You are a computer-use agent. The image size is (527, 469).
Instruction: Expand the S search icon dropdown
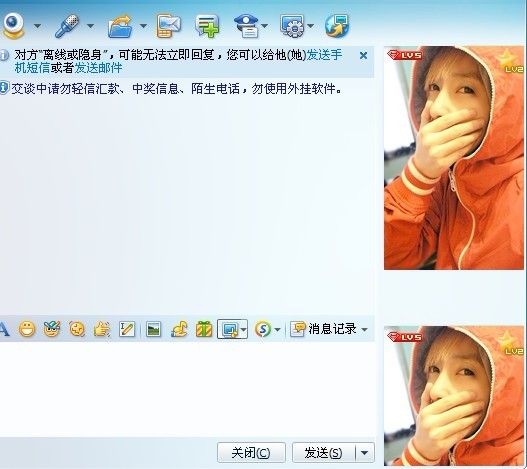tap(277, 329)
